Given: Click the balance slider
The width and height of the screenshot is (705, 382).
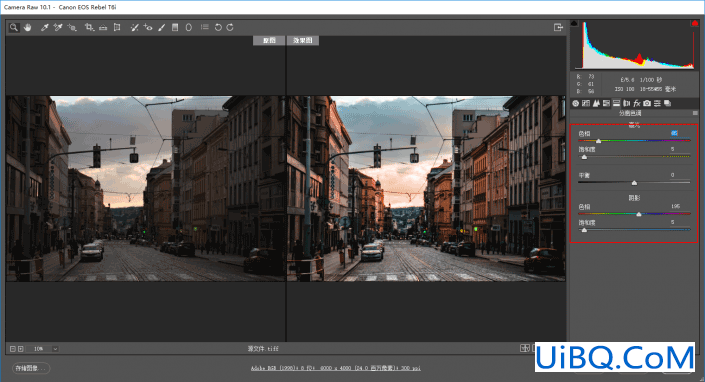Looking at the screenshot, I should coord(634,182).
